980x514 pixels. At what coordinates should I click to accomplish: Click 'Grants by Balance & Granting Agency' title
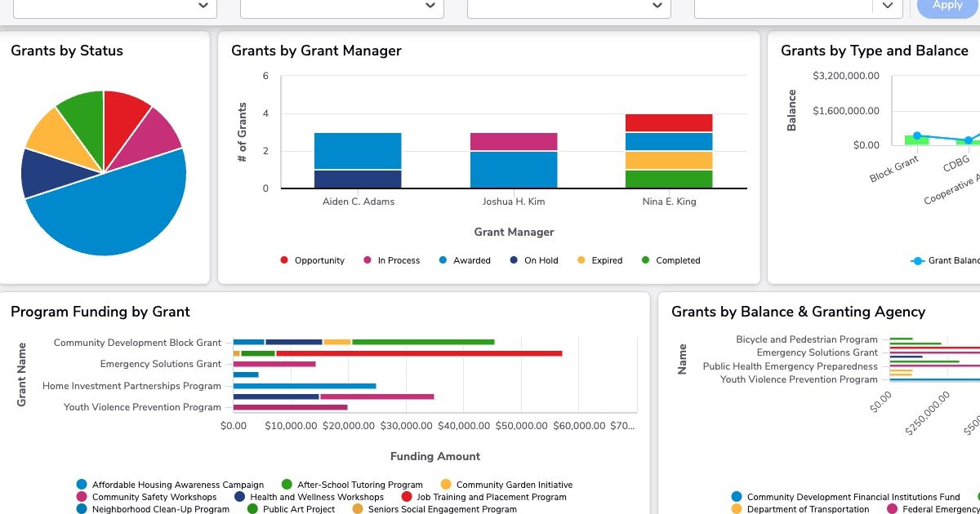[x=799, y=312]
